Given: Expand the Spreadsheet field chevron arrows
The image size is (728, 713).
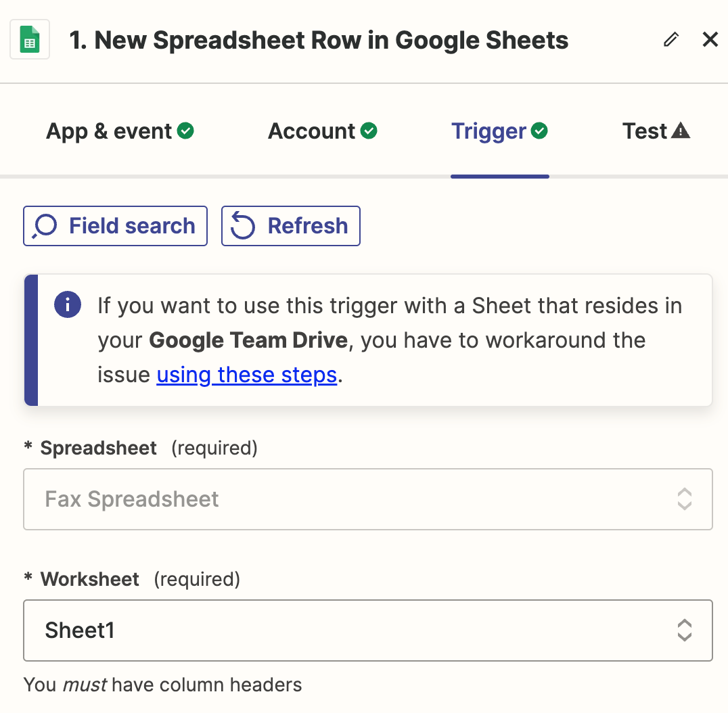Looking at the screenshot, I should (x=684, y=499).
